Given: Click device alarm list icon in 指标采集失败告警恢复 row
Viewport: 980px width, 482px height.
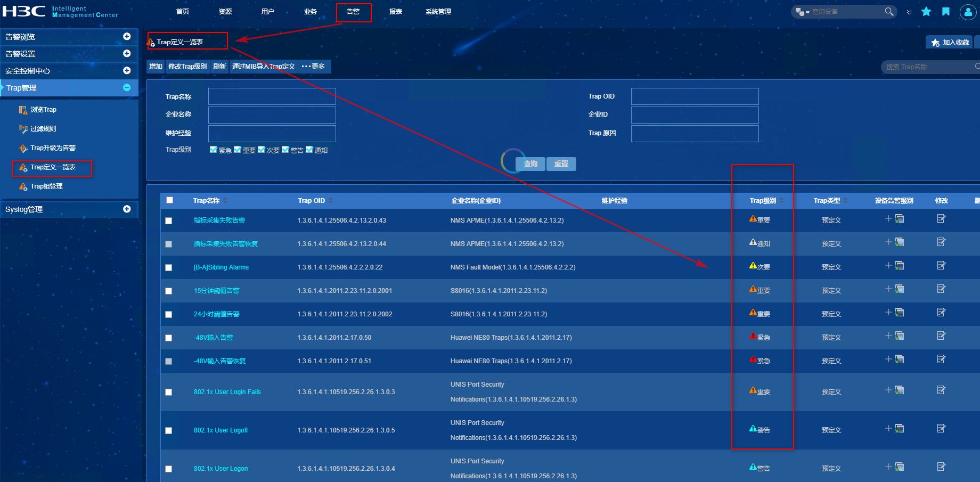Looking at the screenshot, I should pyautogui.click(x=900, y=242).
